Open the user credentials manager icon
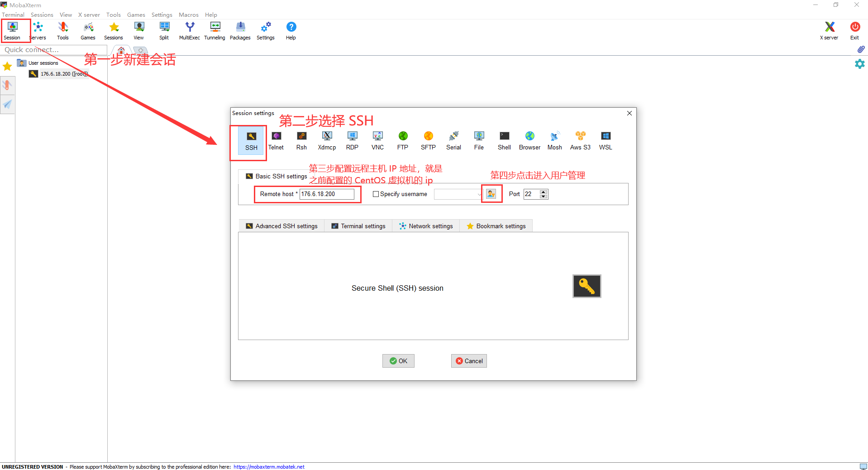The height and width of the screenshot is (470, 868). click(491, 194)
